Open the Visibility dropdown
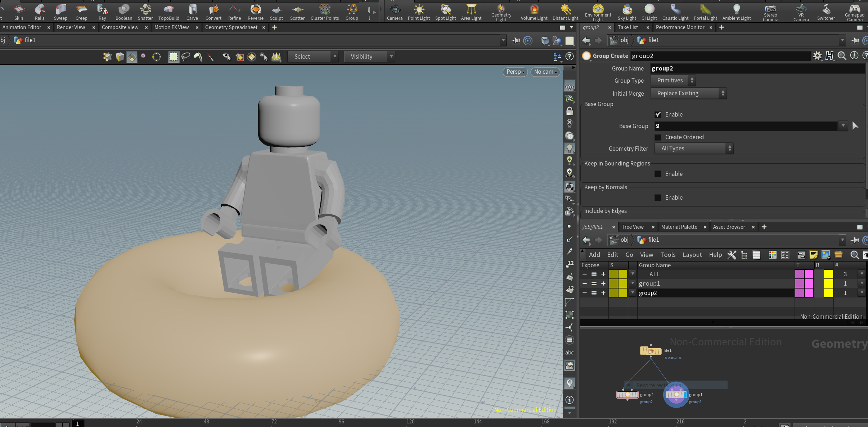This screenshot has width=868, height=427. coord(369,56)
